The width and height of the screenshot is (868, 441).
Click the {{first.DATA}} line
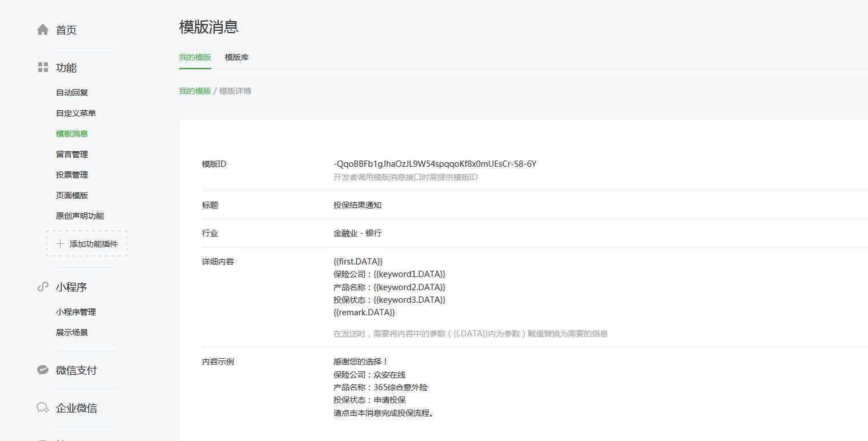click(x=358, y=262)
